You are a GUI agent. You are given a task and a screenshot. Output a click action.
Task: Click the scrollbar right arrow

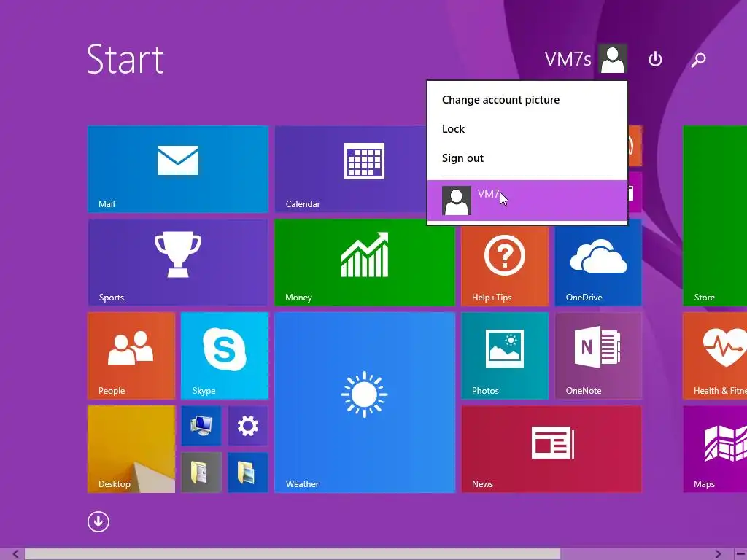pos(718,554)
